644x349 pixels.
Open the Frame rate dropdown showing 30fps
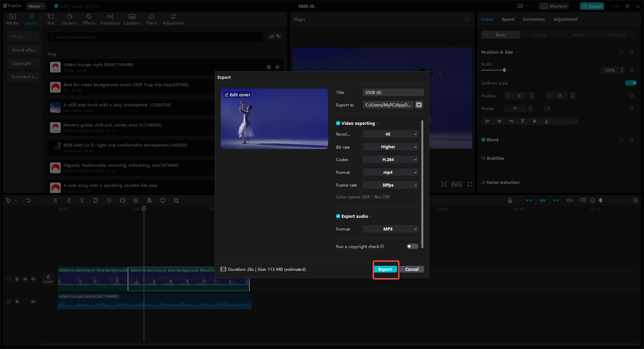390,185
